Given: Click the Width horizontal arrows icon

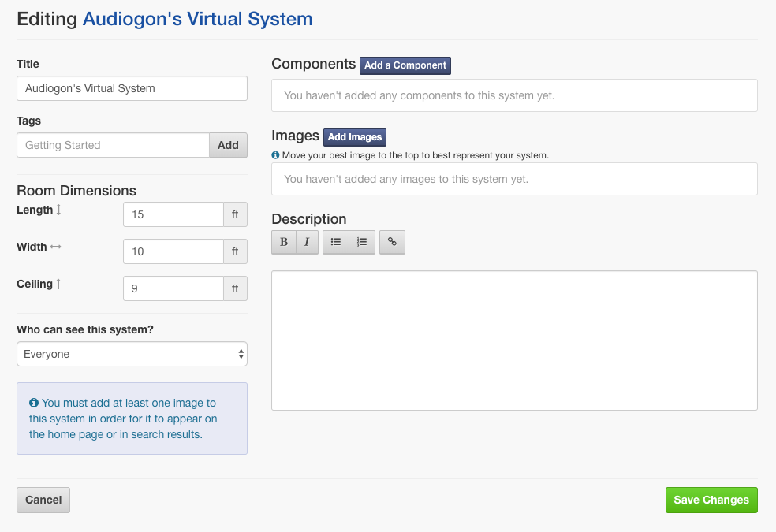Looking at the screenshot, I should pos(55,247).
